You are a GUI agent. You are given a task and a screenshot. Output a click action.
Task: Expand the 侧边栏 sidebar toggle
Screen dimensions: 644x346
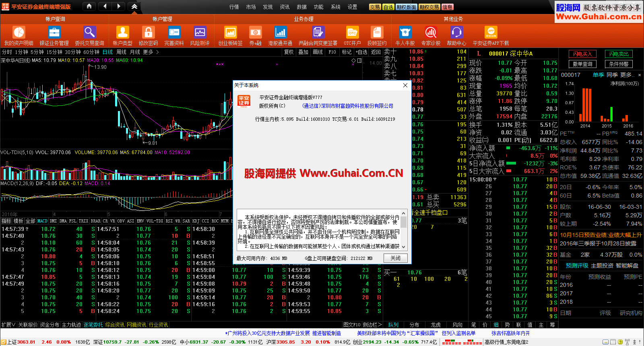point(372,325)
